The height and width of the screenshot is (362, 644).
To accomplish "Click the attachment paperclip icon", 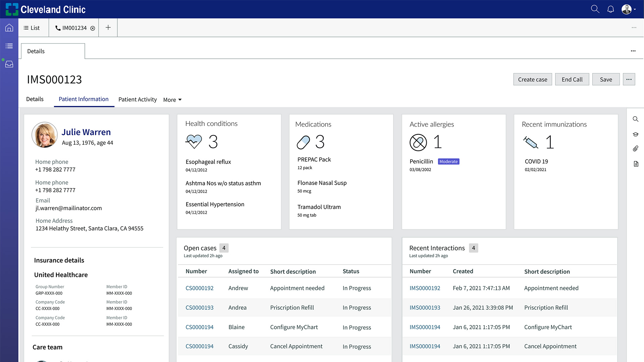I will click(636, 148).
